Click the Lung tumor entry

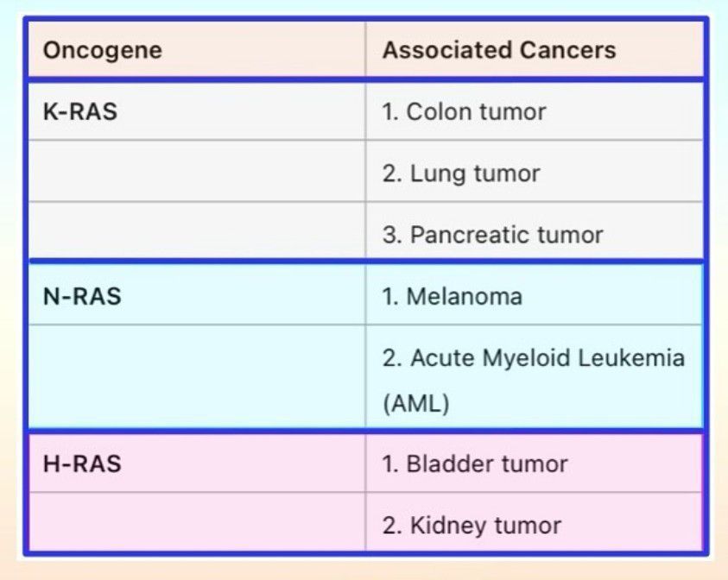(x=461, y=173)
